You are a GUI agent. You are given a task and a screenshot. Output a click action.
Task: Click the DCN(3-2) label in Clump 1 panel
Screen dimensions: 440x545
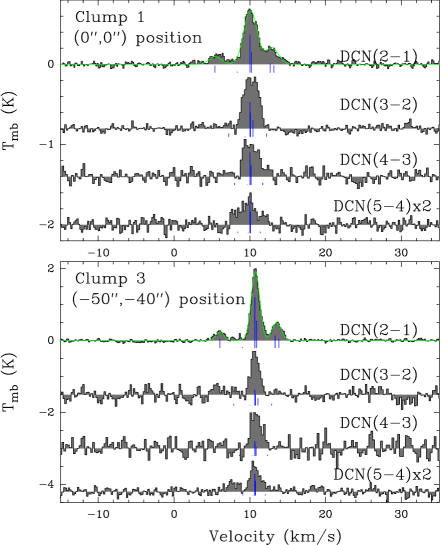pos(379,105)
